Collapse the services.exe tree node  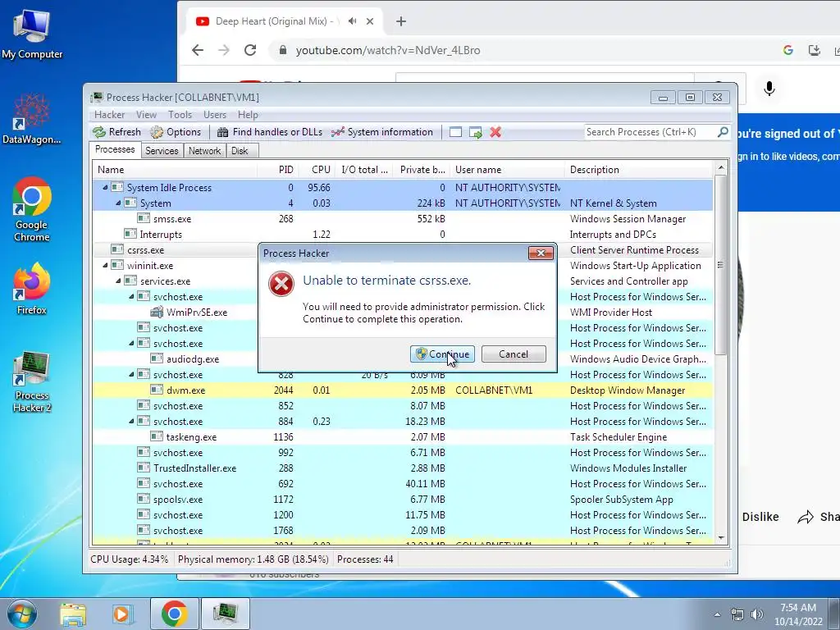point(118,281)
